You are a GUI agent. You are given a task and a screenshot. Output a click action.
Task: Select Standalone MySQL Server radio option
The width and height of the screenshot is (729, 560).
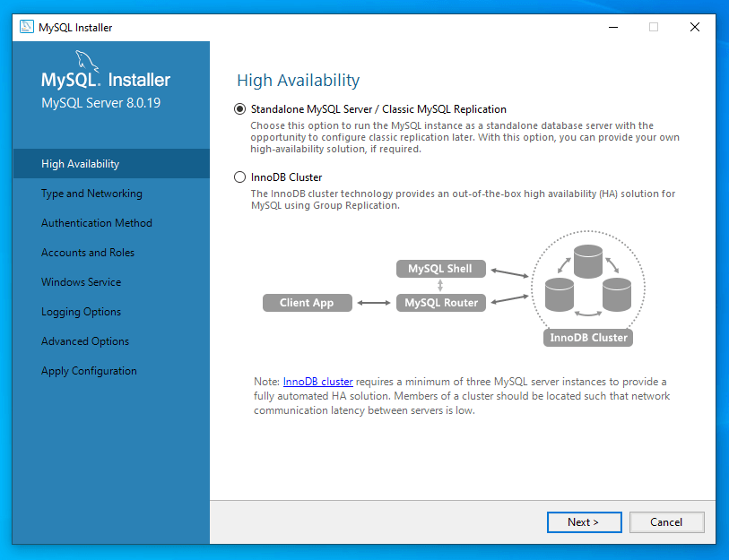(239, 109)
